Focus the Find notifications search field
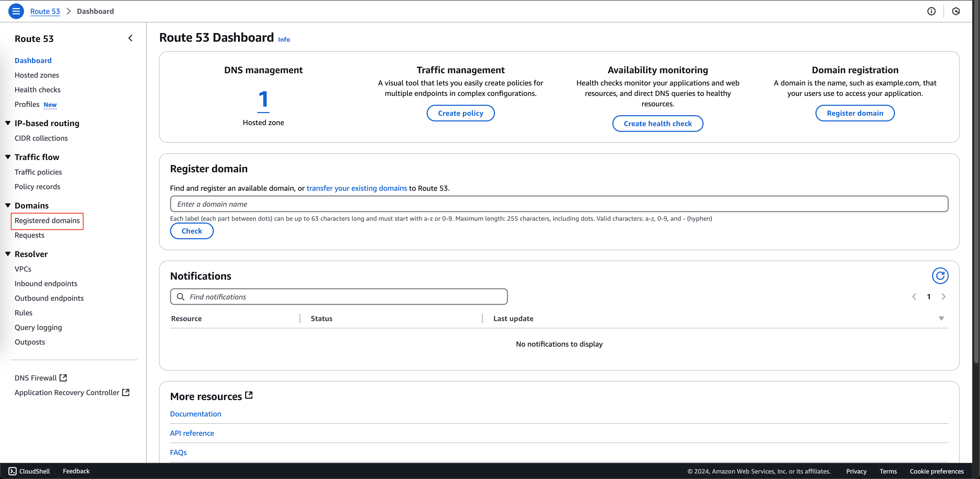Viewport: 980px width, 479px height. tap(338, 297)
